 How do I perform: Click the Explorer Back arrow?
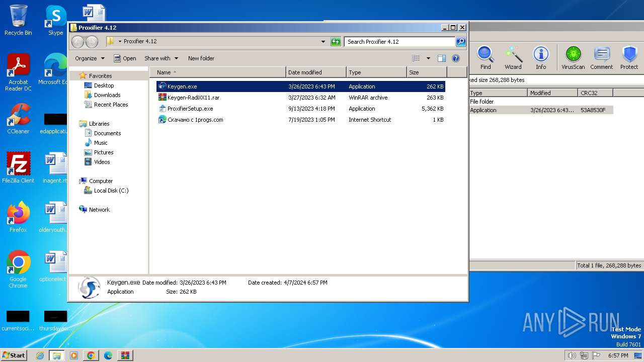coord(77,42)
